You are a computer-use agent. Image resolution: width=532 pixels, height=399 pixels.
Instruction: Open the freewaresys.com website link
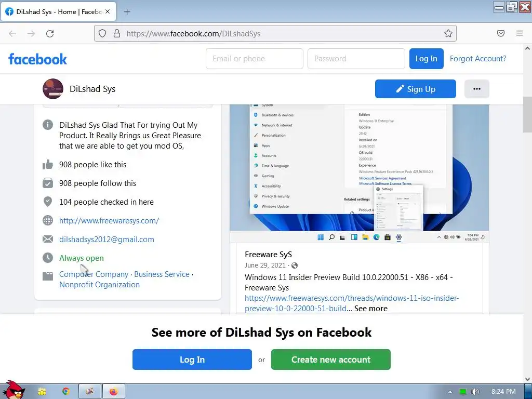[x=109, y=220]
